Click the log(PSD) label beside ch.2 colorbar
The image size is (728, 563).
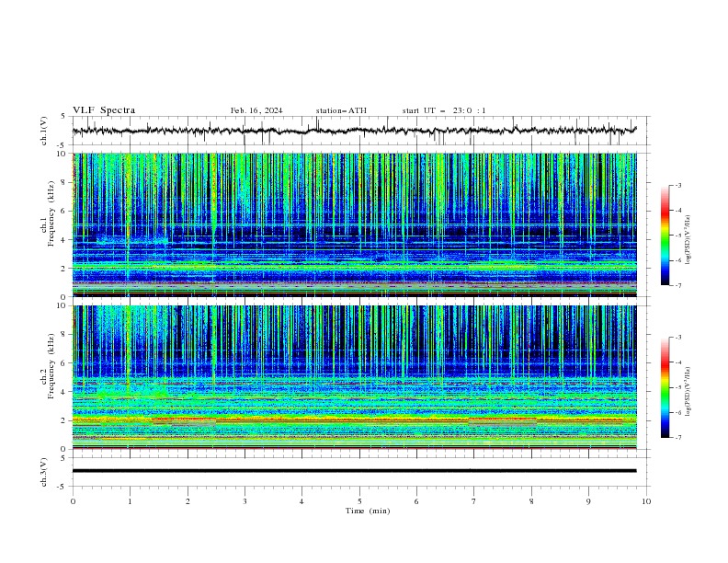(688, 392)
